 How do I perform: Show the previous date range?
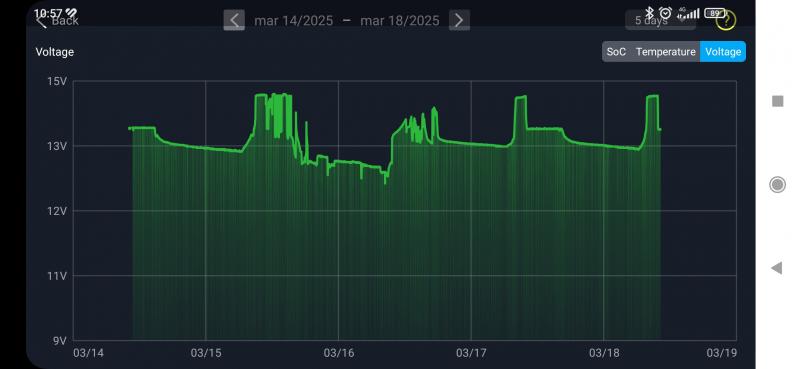(x=234, y=20)
